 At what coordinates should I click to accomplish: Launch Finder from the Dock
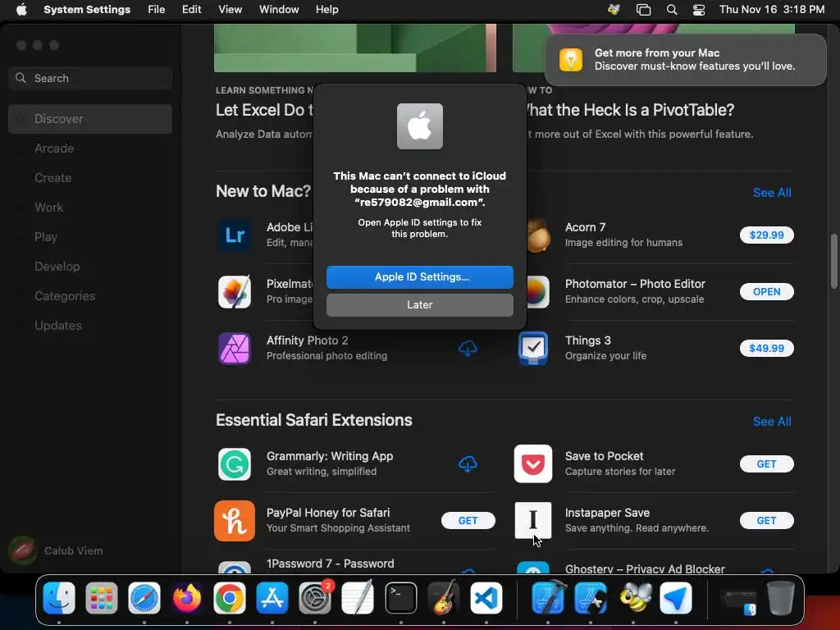pos(59,598)
